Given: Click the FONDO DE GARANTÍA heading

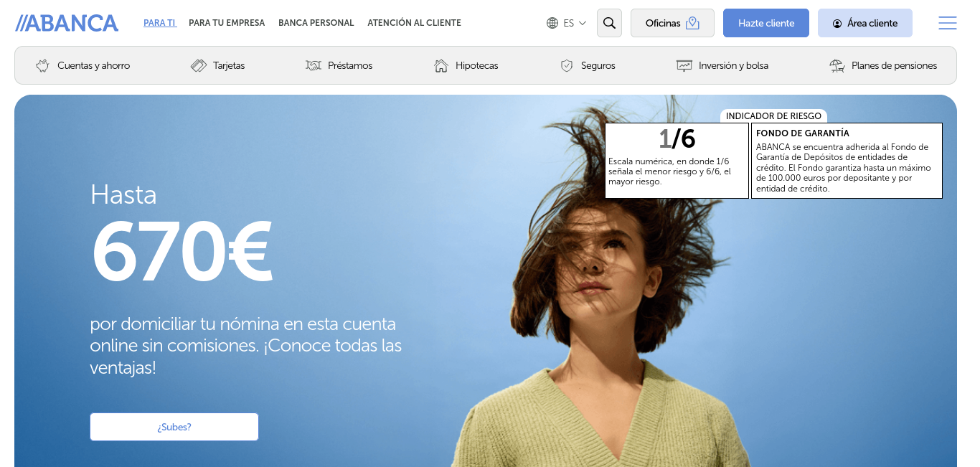Looking at the screenshot, I should (x=803, y=133).
